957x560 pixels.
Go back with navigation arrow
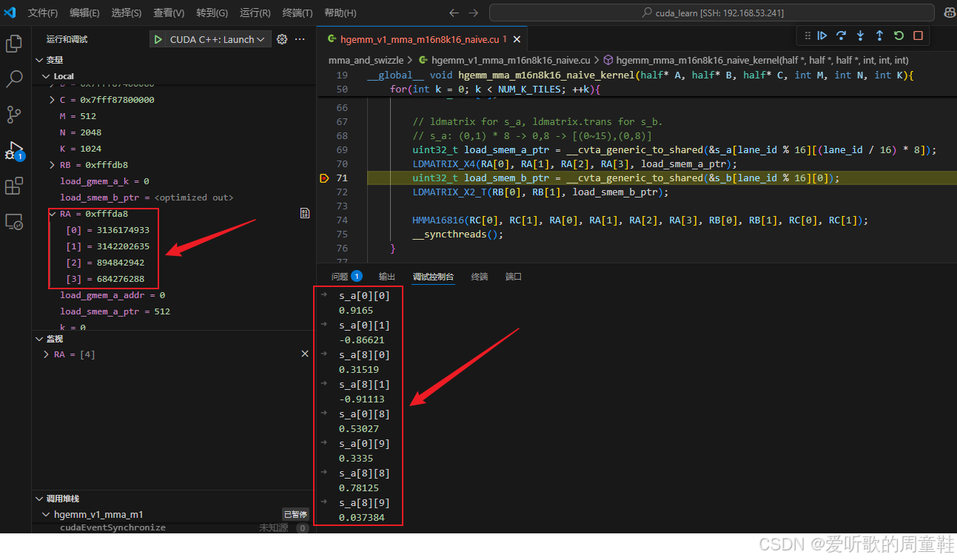tap(454, 13)
